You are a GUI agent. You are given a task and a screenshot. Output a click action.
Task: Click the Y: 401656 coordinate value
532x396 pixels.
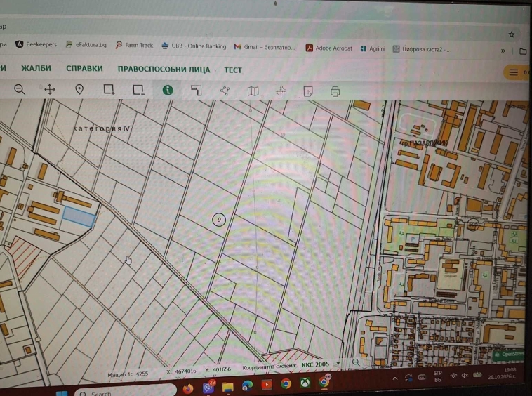pyautogui.click(x=218, y=369)
